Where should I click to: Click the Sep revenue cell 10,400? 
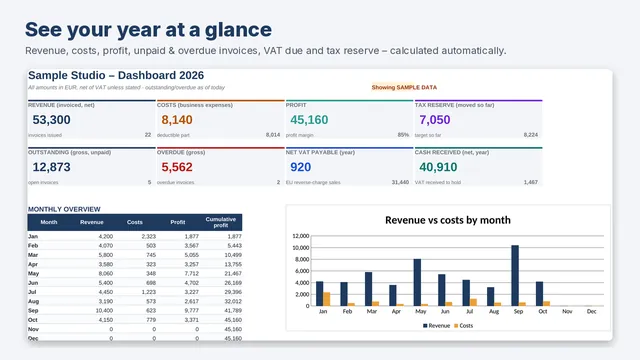(104, 311)
